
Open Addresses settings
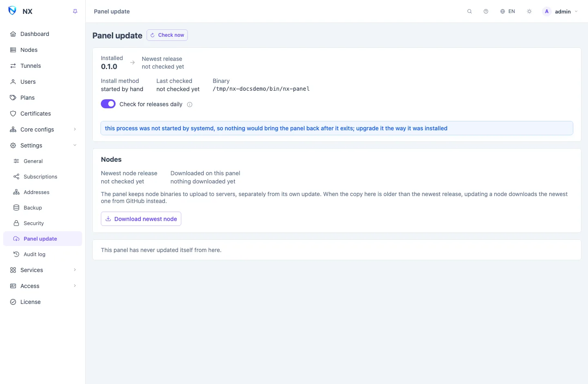tap(42, 192)
